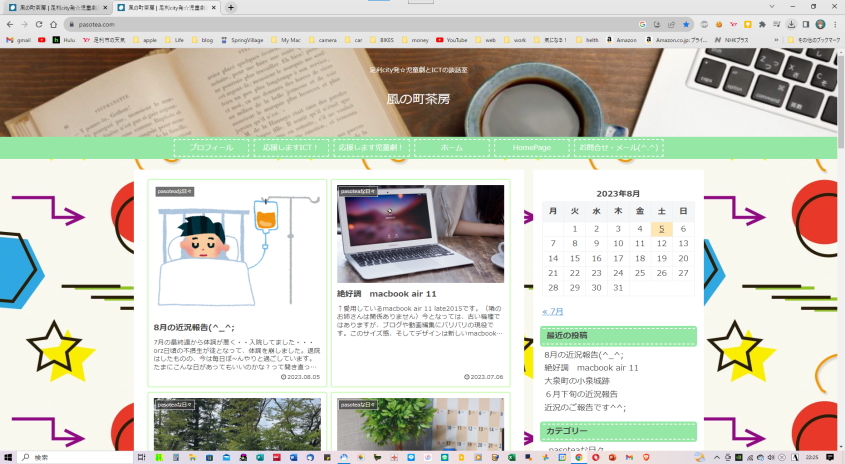The width and height of the screenshot is (845, 464).
Task: Select the ホーム navigation item
Action: [451, 148]
